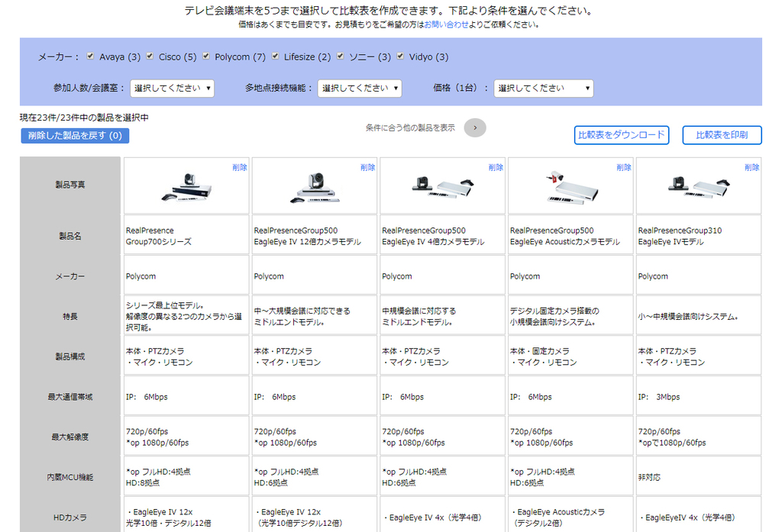Viewport: 782px width, 532px height.
Task: Click the Group500 Acoustic camera product photo
Action: pos(571,188)
